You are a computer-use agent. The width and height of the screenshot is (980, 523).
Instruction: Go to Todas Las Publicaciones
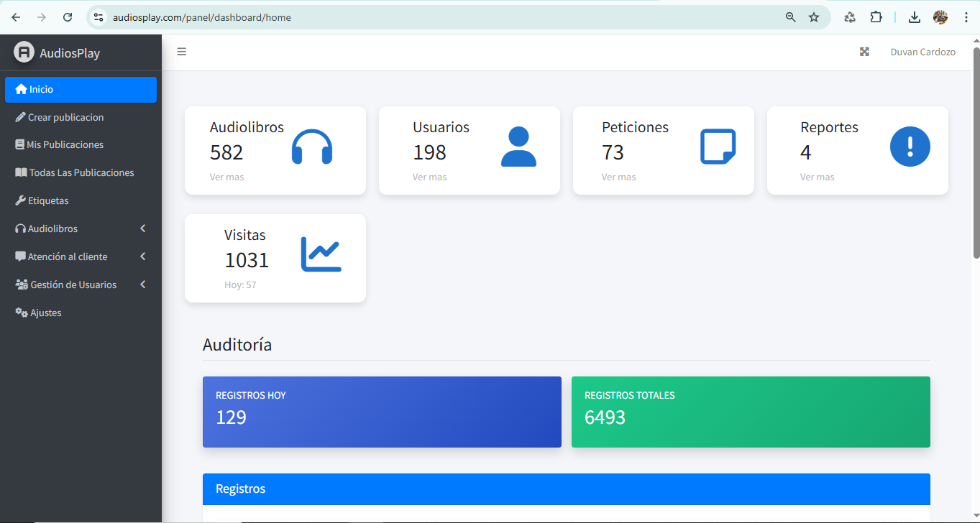coord(81,172)
